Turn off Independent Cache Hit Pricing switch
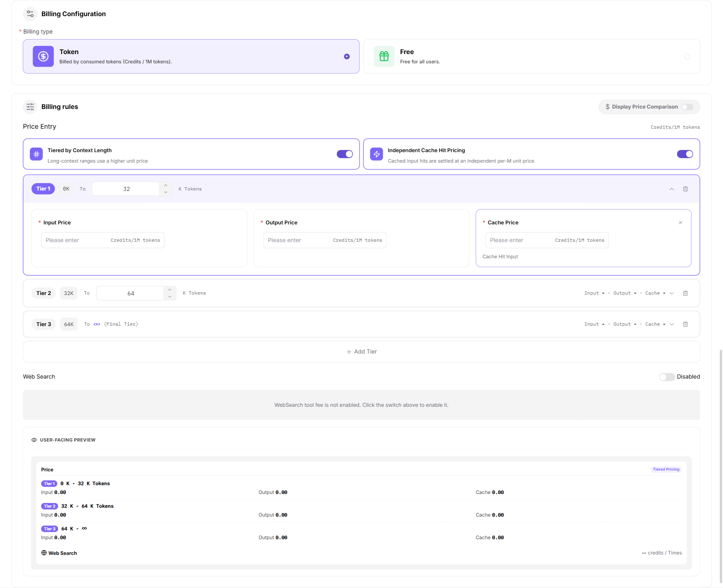Viewport: 723px width, 588px height. [685, 154]
